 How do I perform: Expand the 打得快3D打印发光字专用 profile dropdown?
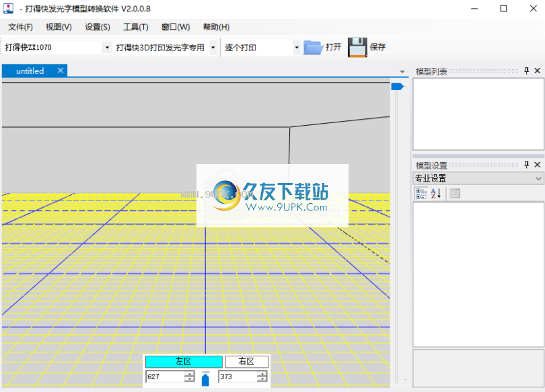pos(213,47)
